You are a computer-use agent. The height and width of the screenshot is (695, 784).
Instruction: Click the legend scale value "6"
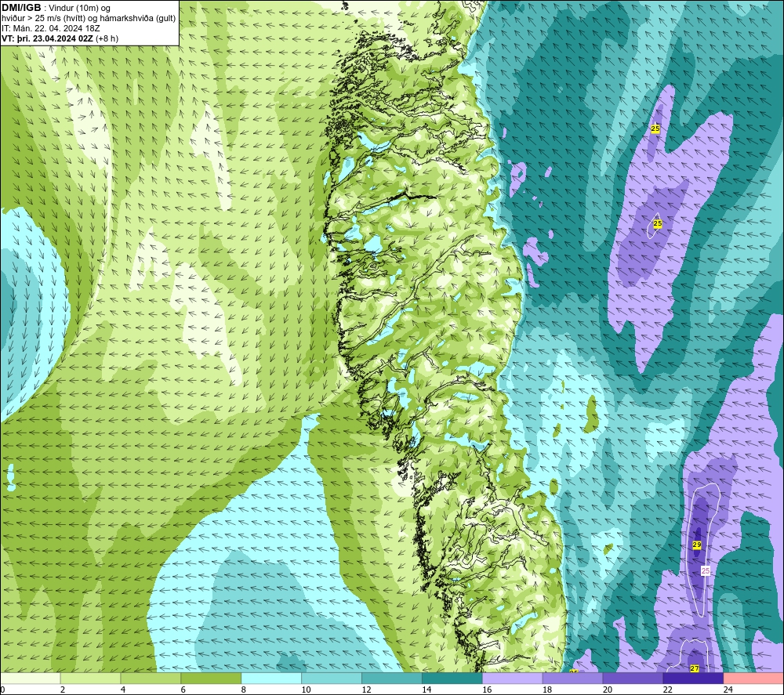(183, 690)
